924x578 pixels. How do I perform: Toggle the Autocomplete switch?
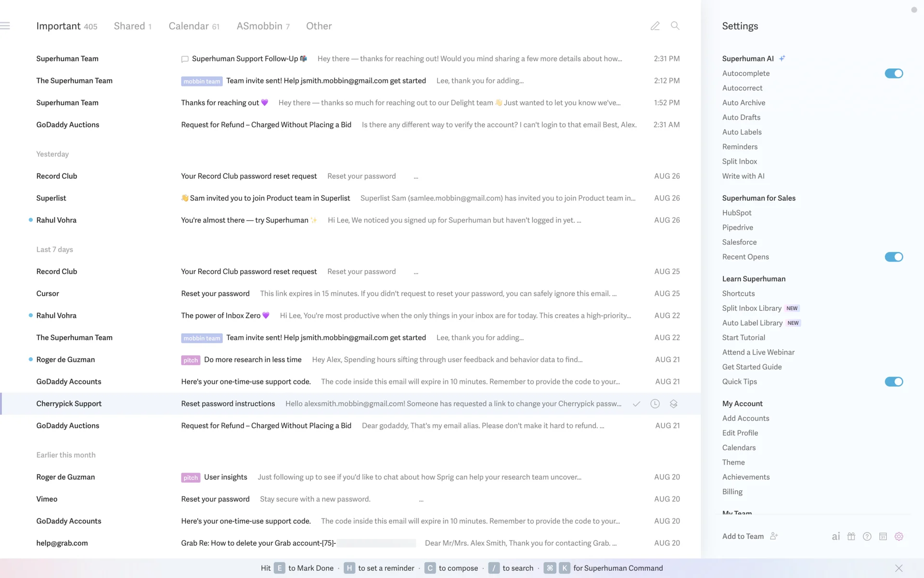pos(894,73)
